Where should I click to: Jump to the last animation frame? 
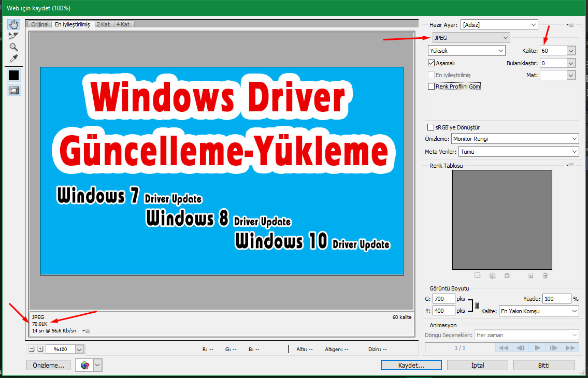coord(570,347)
